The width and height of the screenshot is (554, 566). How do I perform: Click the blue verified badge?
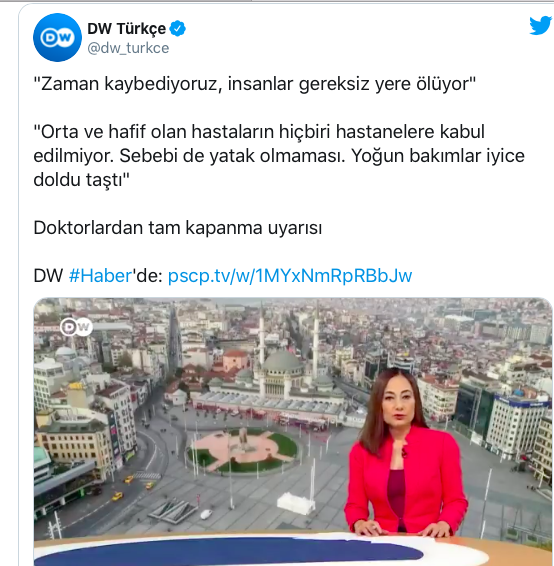pyautogui.click(x=178, y=29)
